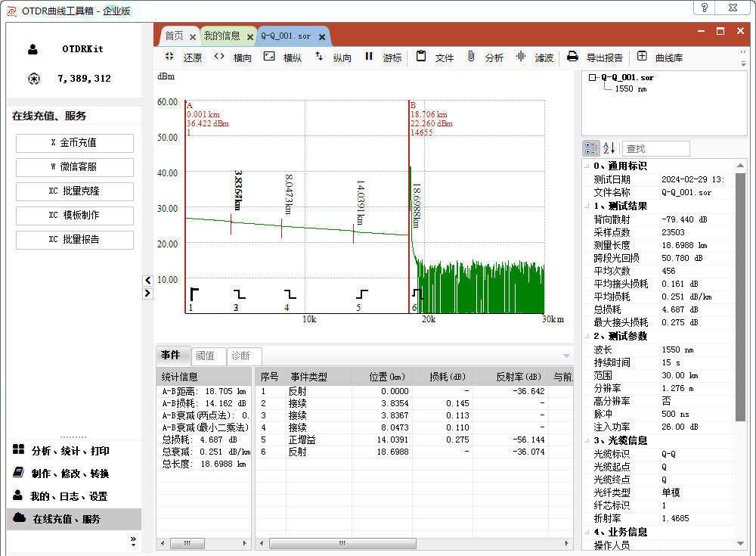Screen dimensions: 756x556
Task: Collapse the Q-Q_001.sor tree node
Action: pos(593,77)
